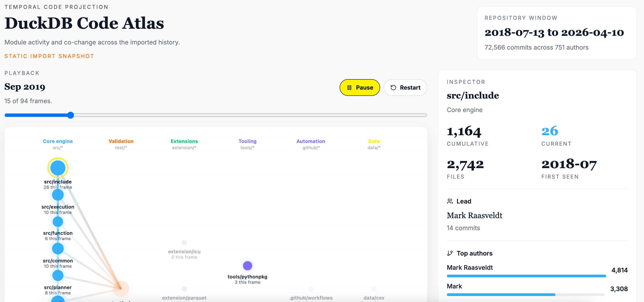Click the 4,814 commits value

(x=619, y=270)
